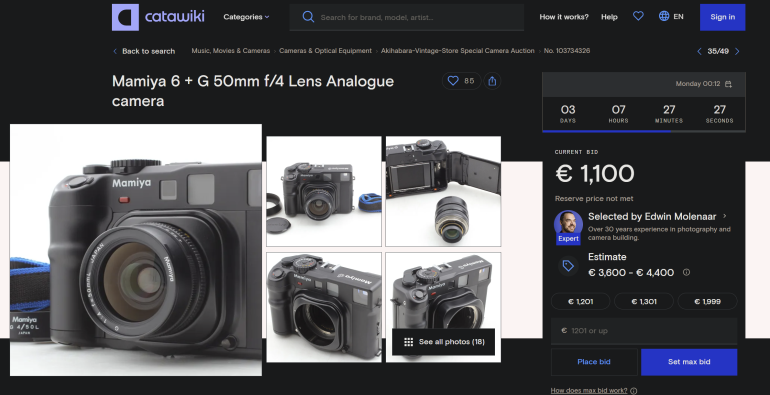This screenshot has width=770, height=395.
Task: Click the Set max bid button
Action: click(x=689, y=362)
